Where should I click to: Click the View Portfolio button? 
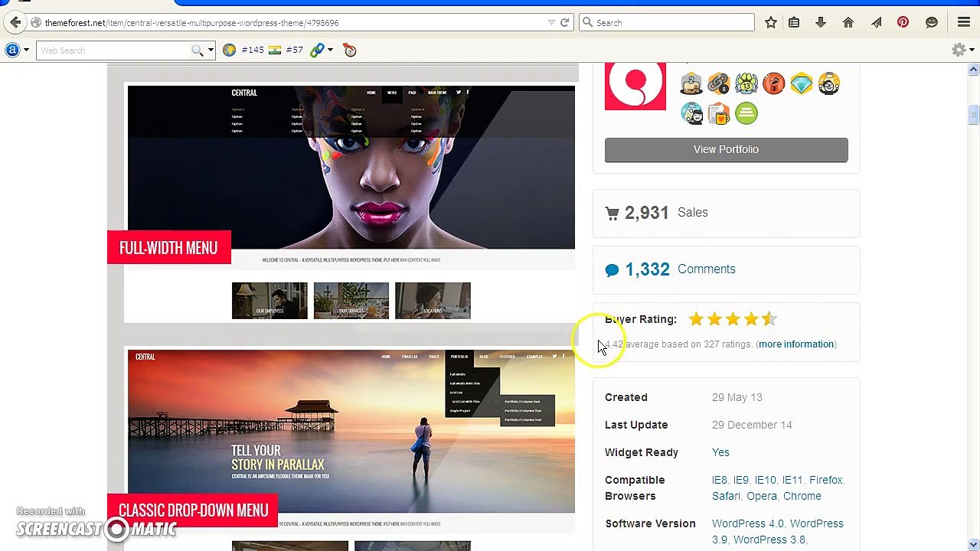point(726,149)
